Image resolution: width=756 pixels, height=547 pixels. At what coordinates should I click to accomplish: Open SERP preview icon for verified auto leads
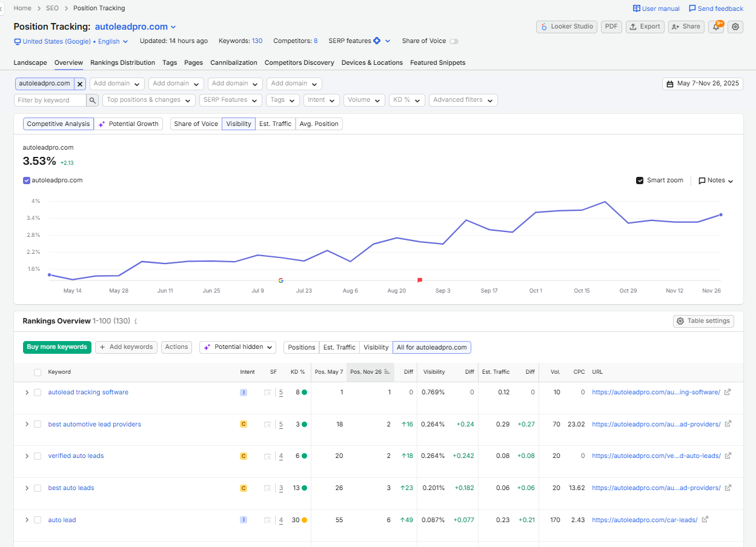268,456
